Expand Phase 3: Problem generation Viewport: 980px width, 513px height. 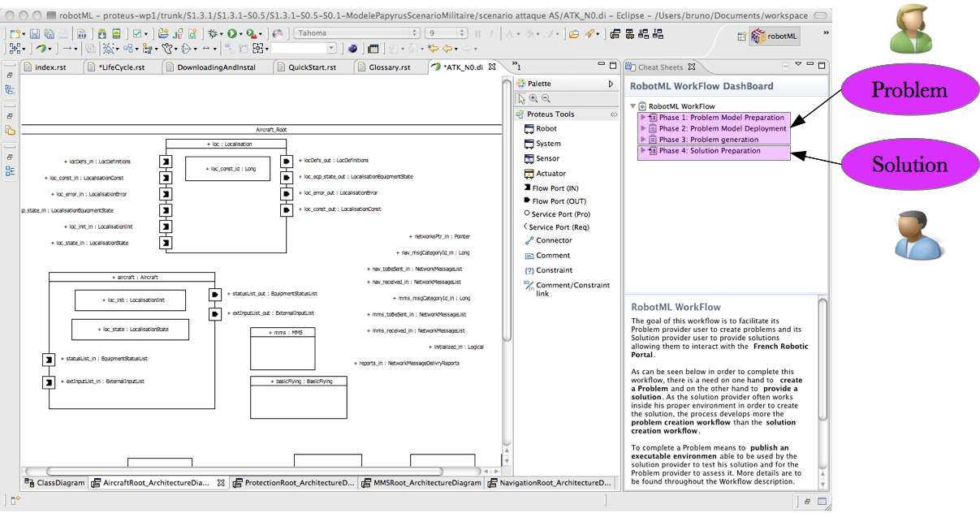pos(643,140)
